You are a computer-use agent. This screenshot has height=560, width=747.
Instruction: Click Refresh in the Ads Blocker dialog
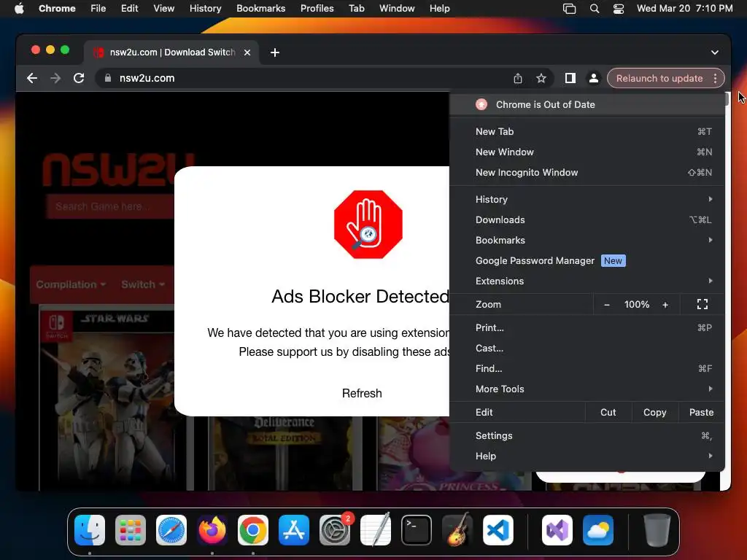pyautogui.click(x=362, y=393)
